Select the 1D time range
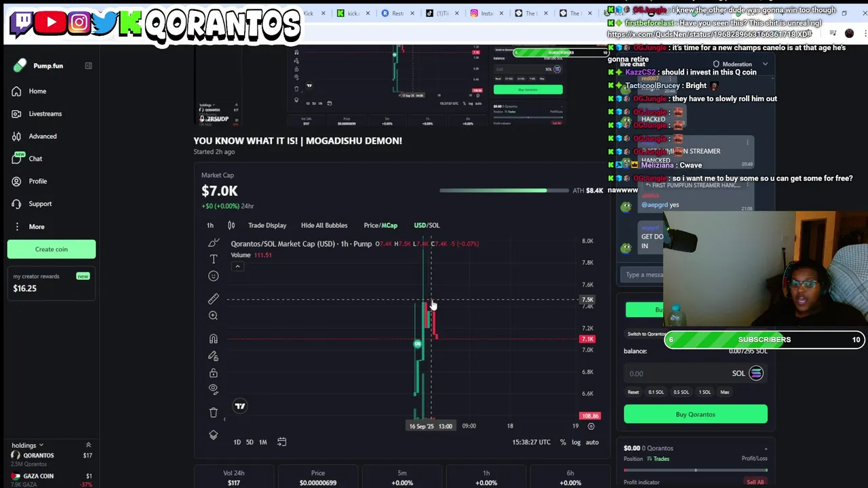Screen dimensions: 868x488 tap(237, 442)
